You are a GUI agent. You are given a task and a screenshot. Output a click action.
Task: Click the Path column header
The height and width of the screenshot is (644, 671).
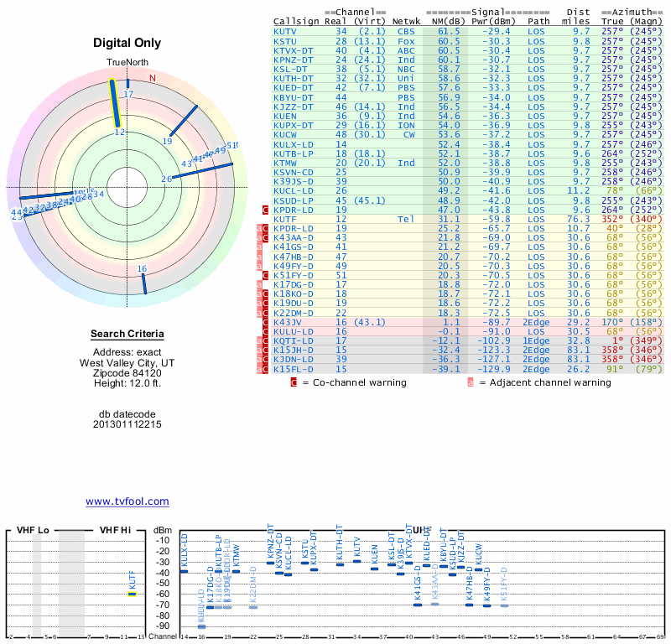point(538,22)
